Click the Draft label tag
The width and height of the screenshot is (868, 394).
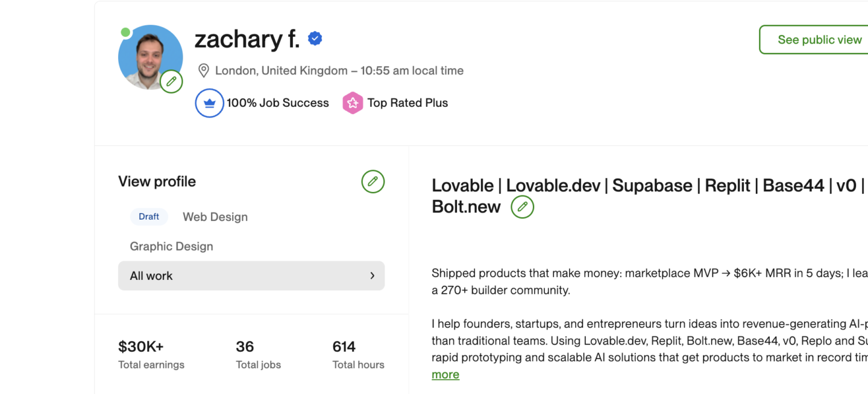[x=149, y=217]
